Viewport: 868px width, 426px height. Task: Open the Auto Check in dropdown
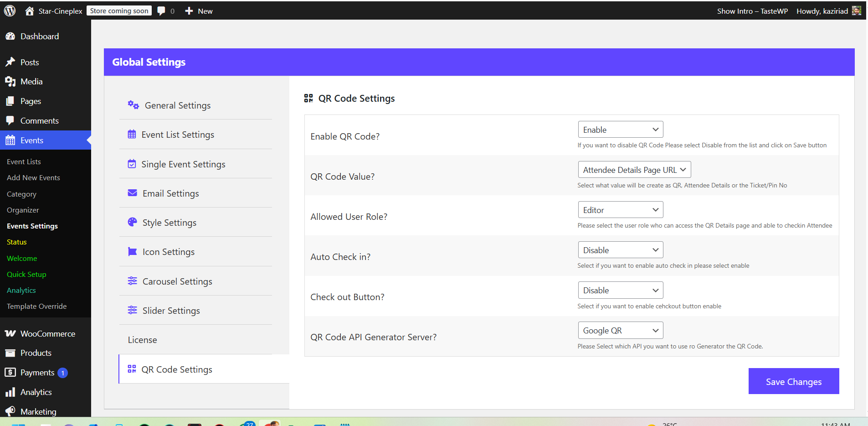(x=620, y=250)
